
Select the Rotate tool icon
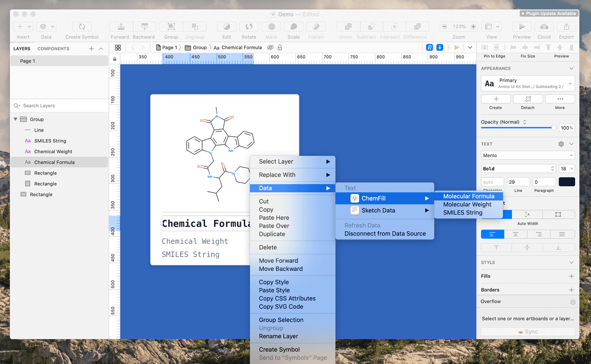249,27
